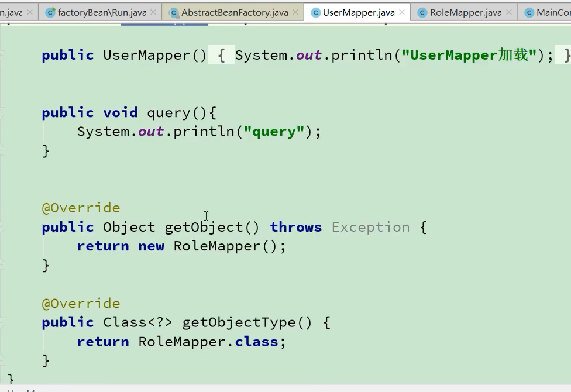Click the closing fold marker of getObjectType()
Viewport: 571px width, 392px height.
[2, 360]
